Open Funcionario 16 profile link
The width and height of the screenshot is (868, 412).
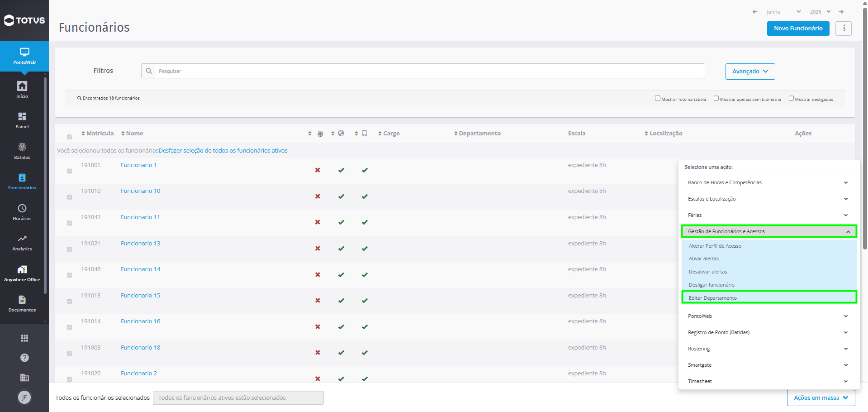(x=141, y=321)
